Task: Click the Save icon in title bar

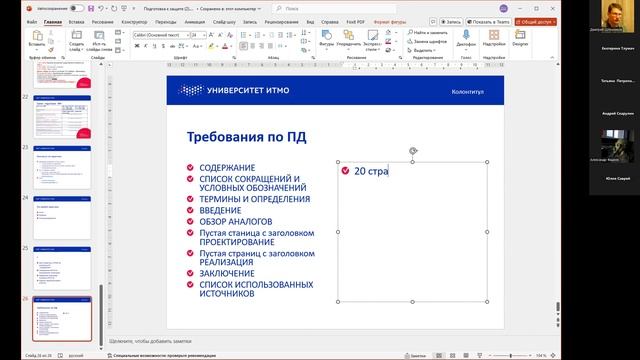Action: [91, 8]
